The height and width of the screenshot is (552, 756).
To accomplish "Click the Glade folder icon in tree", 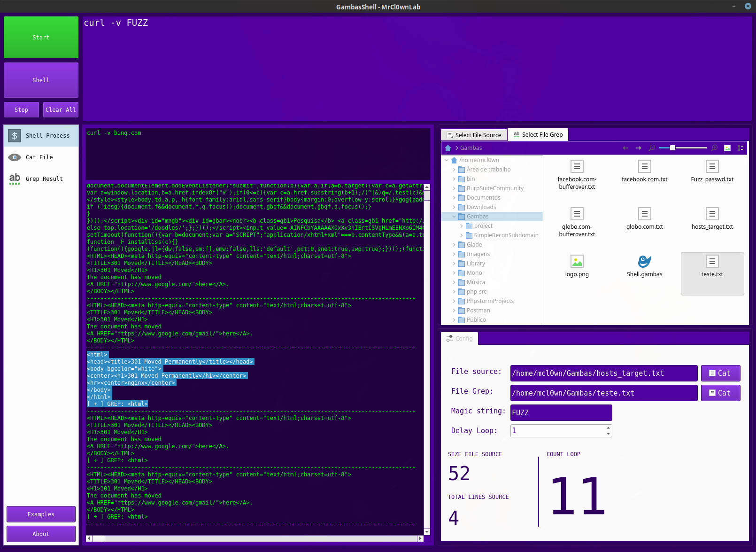I will point(462,245).
